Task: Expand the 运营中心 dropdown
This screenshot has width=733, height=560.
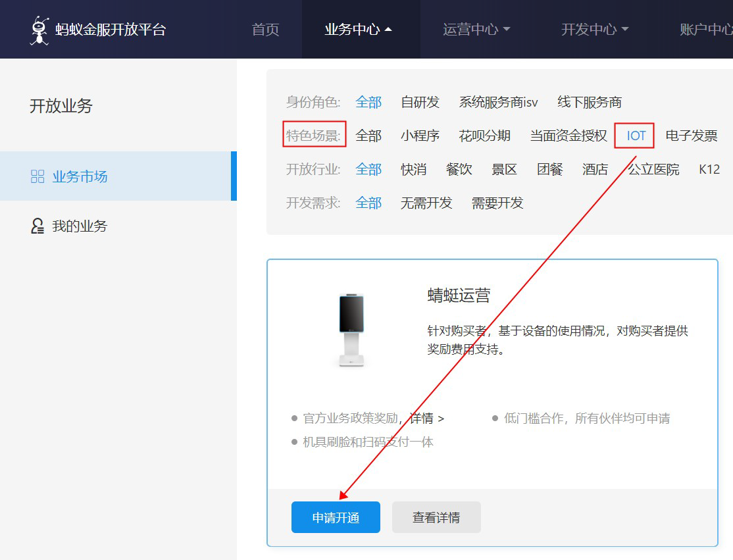Action: (476, 30)
